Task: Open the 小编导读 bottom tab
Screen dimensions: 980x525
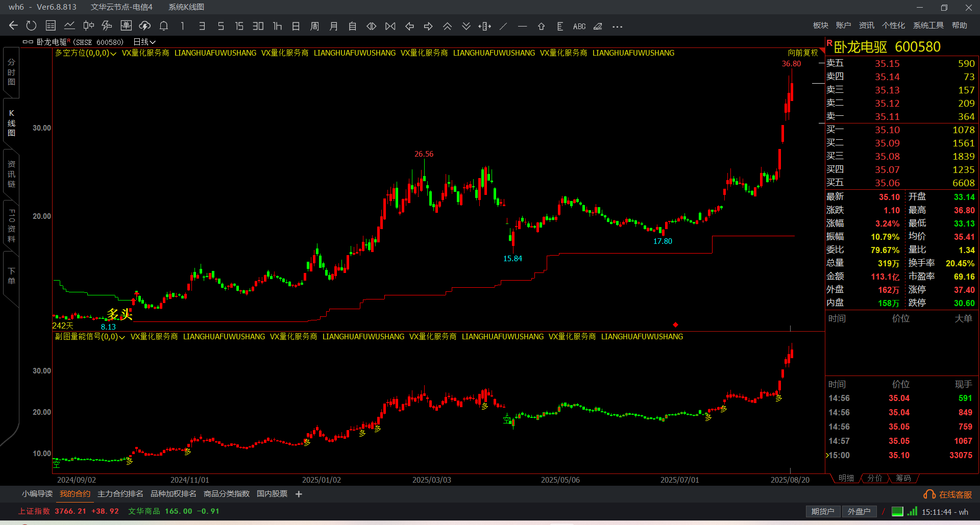Action: click(37, 494)
